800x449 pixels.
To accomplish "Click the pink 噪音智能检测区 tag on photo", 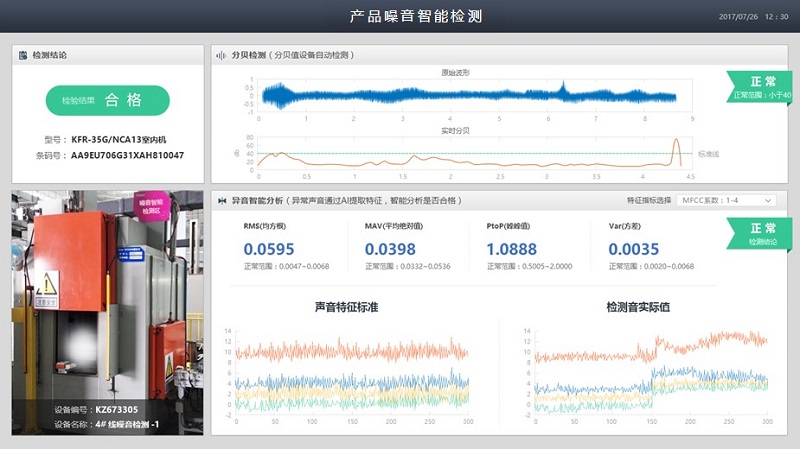I will [152, 206].
